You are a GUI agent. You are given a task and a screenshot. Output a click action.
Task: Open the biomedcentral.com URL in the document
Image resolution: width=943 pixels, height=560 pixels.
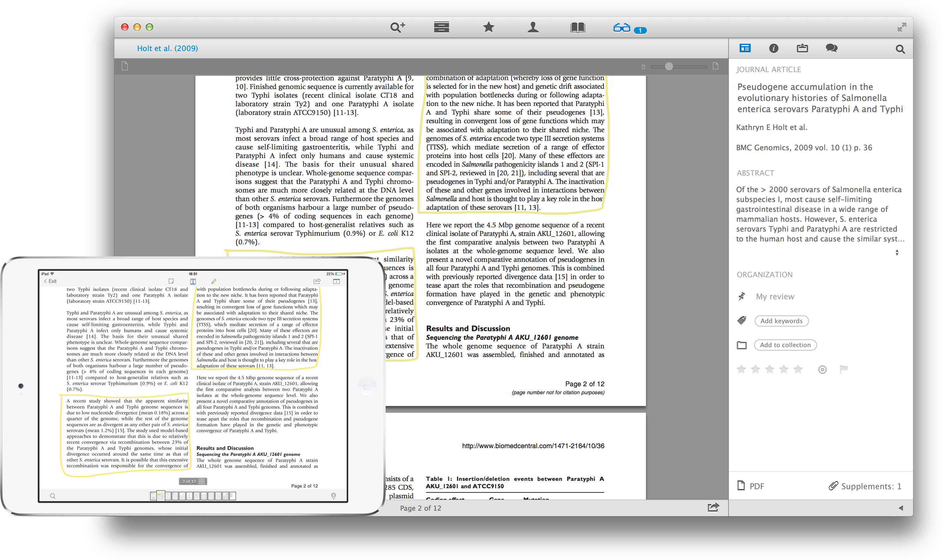[x=533, y=446]
